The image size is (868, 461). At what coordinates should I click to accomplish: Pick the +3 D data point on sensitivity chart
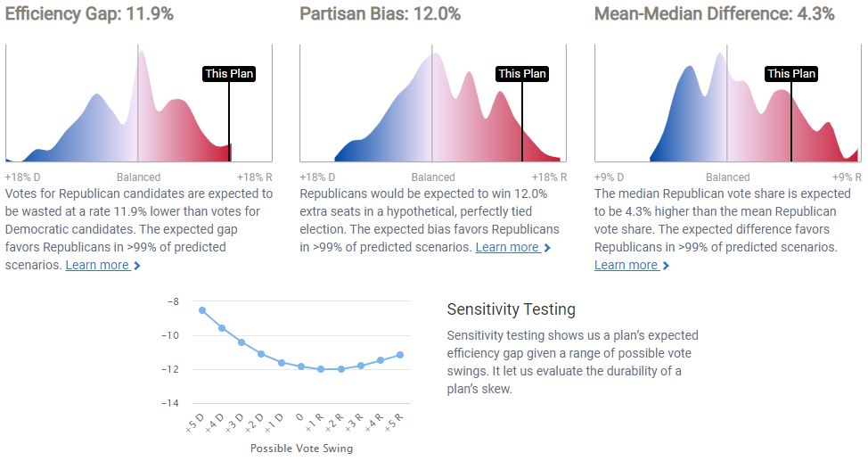[242, 342]
